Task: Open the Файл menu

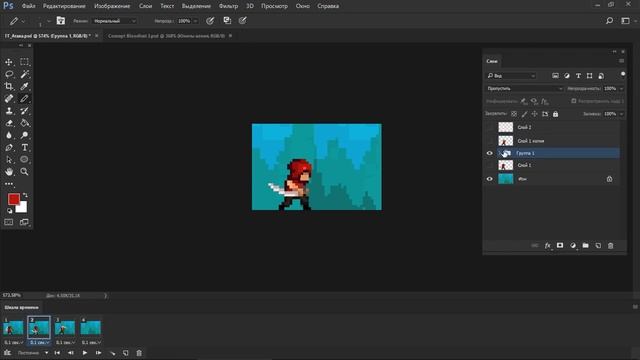Action: point(28,6)
